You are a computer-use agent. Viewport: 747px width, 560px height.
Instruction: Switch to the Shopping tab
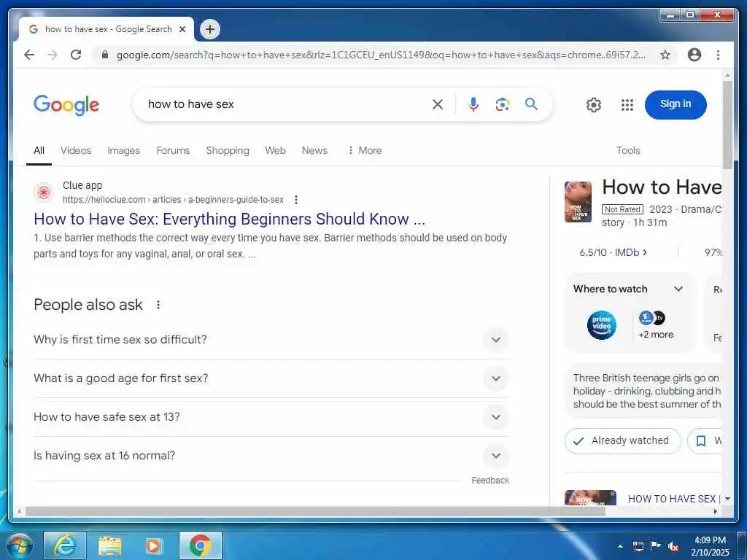click(x=228, y=150)
